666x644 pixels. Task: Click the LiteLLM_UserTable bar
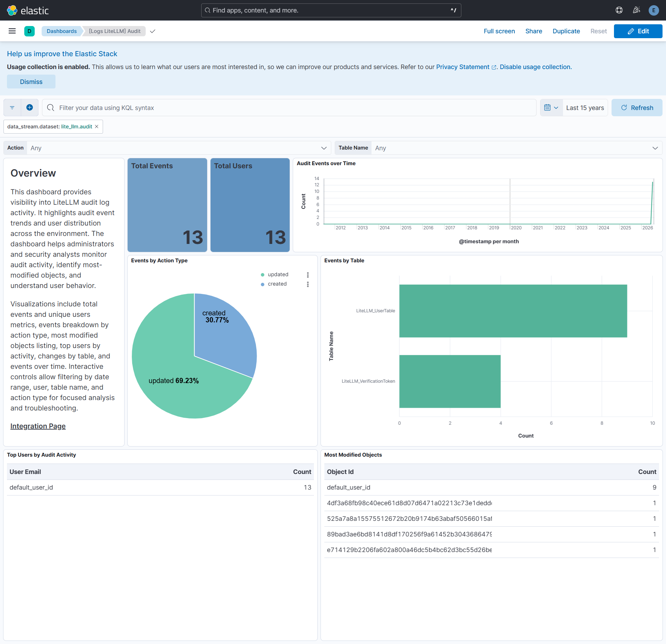pyautogui.click(x=513, y=311)
